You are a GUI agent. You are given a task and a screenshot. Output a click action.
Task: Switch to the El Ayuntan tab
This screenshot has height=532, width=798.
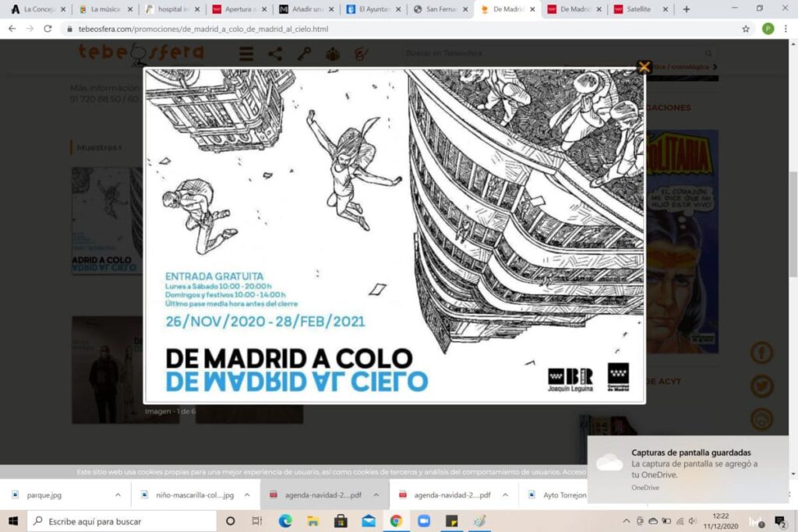click(x=373, y=9)
